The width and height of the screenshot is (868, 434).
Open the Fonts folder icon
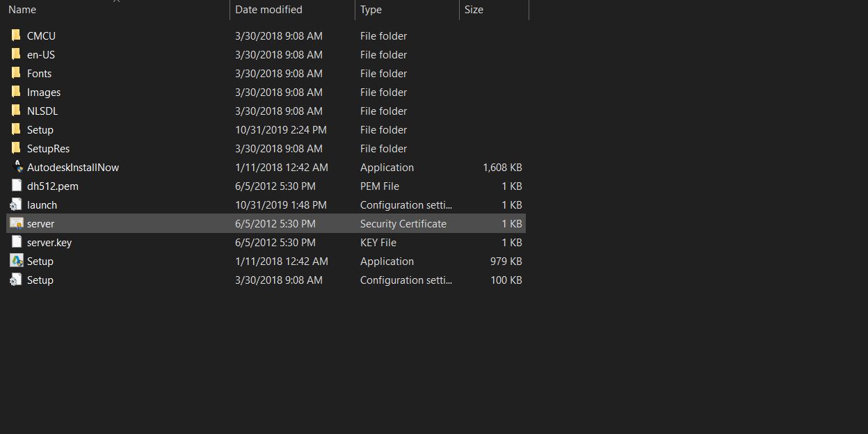tap(16, 73)
